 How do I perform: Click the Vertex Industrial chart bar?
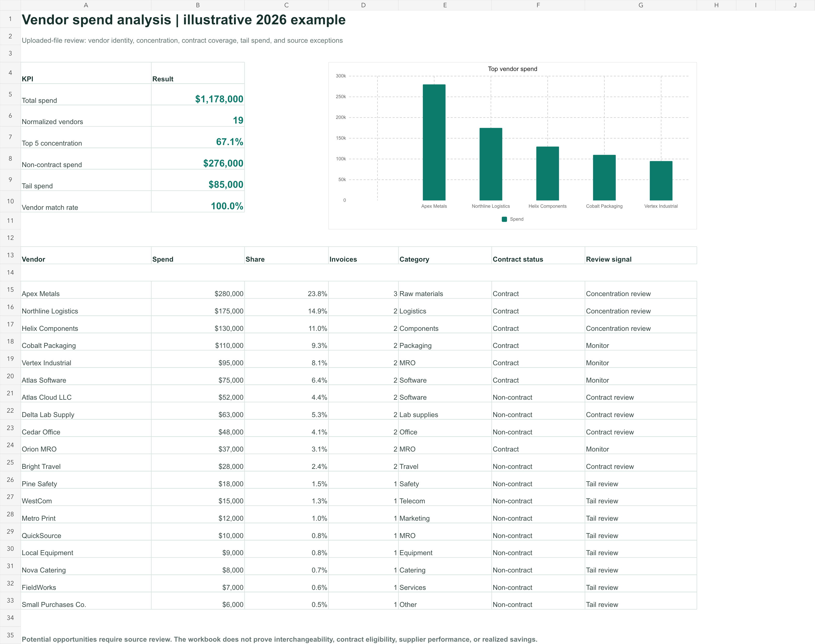coord(661,181)
